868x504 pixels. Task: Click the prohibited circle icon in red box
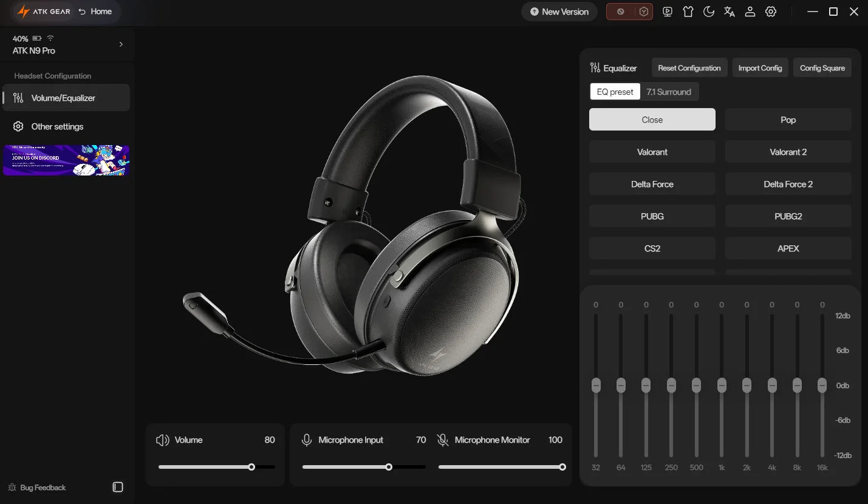coord(620,12)
